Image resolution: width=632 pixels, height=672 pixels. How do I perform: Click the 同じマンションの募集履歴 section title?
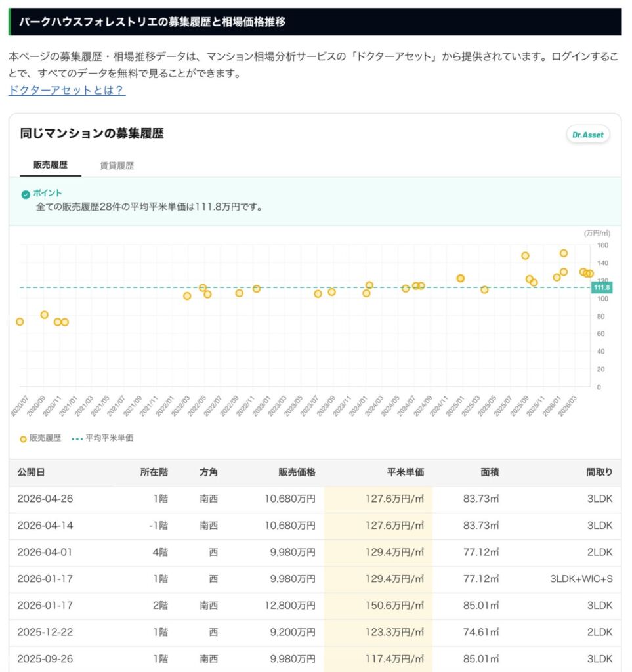tap(92, 134)
